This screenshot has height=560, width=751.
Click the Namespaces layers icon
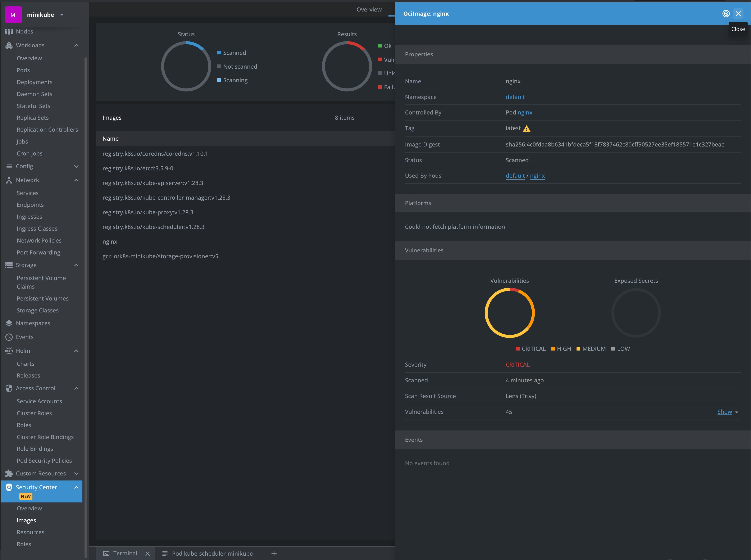(9, 323)
